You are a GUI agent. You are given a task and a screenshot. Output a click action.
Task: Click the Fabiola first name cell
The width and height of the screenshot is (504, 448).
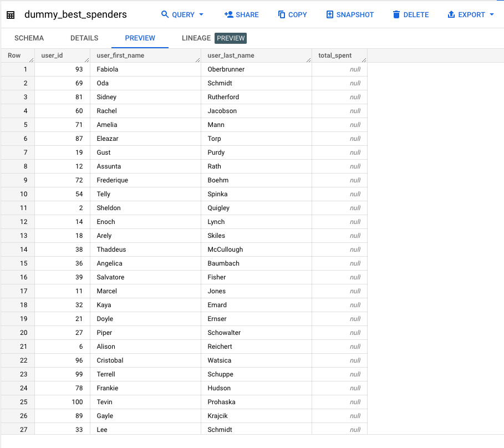pos(108,69)
